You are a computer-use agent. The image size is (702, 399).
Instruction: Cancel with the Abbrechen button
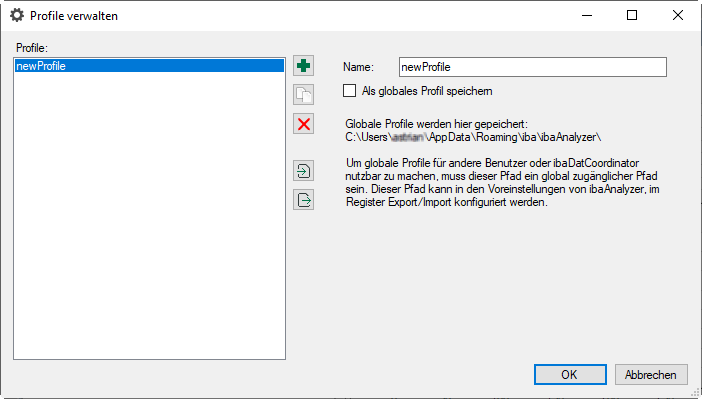pos(651,374)
